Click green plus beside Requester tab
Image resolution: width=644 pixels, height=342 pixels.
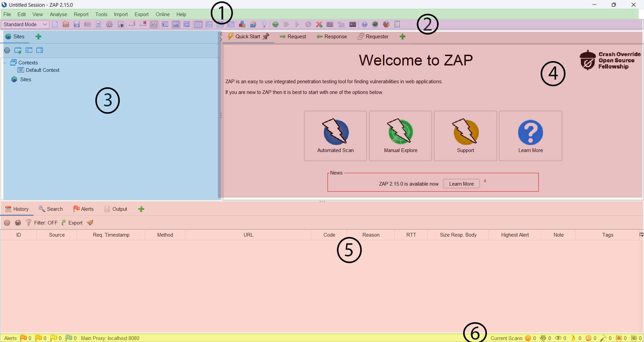coord(403,37)
